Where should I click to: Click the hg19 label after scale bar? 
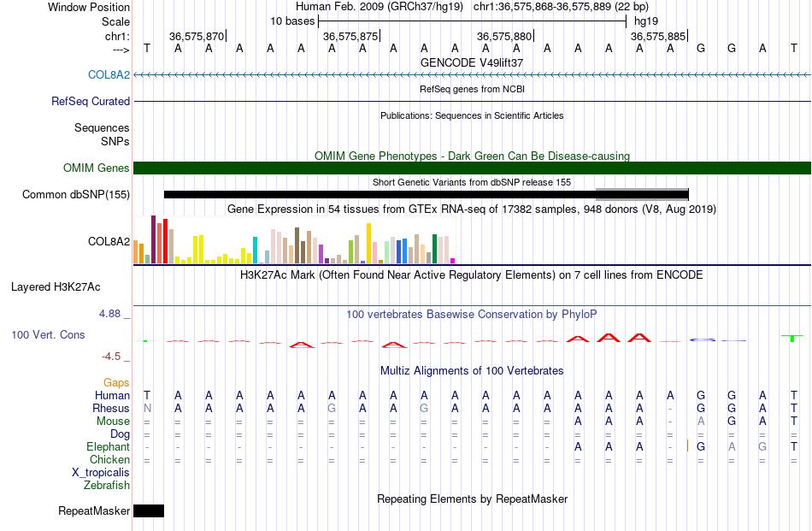point(646,21)
